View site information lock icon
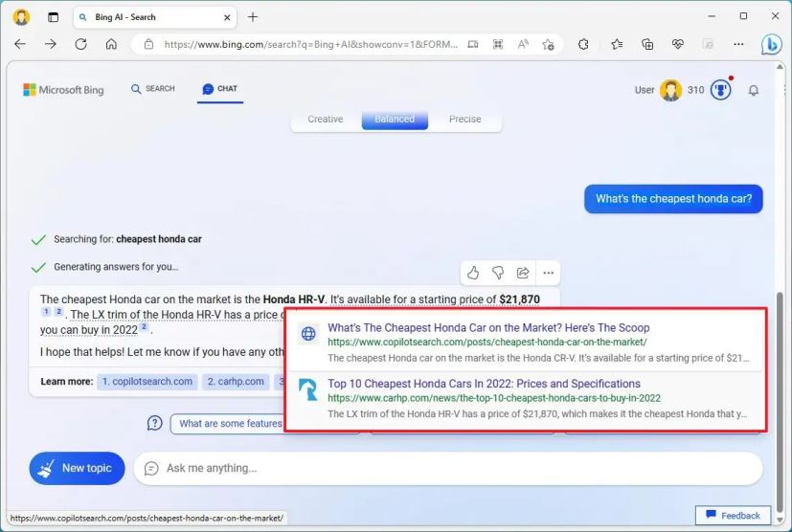792x532 pixels. point(148,44)
